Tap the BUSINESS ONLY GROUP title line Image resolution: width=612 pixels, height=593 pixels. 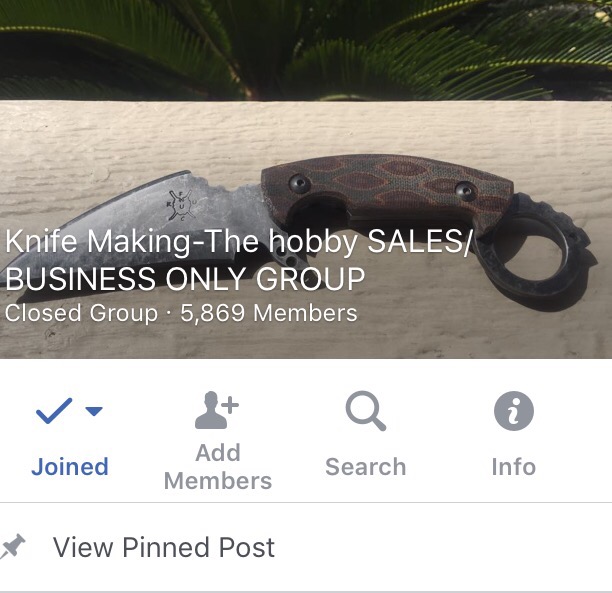pyautogui.click(x=185, y=278)
